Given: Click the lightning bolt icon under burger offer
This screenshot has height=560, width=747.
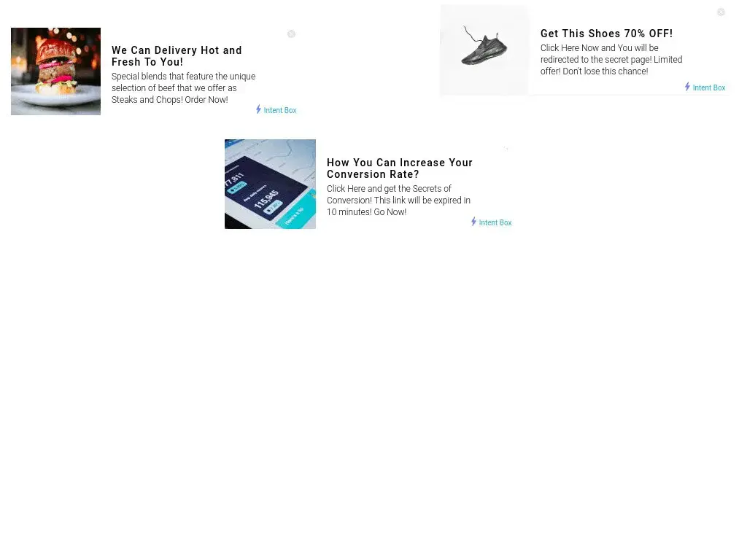Looking at the screenshot, I should (x=258, y=109).
